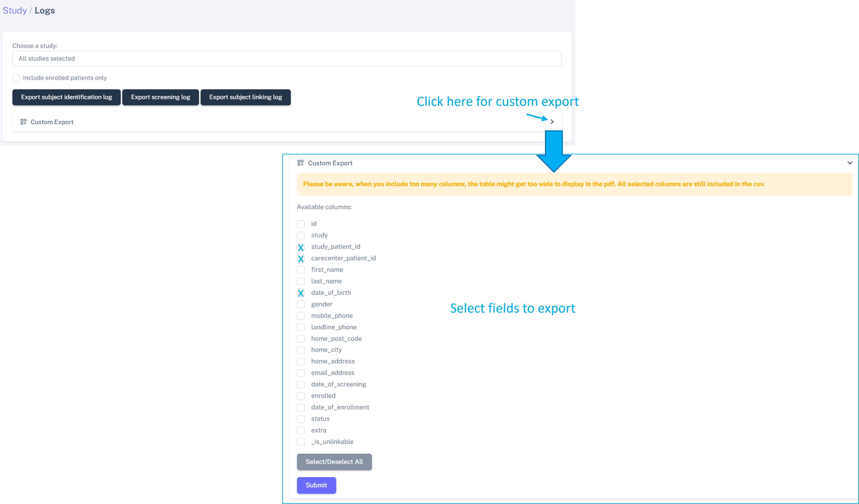This screenshot has height=504, width=859.
Task: Check the date_of_enrollment column
Action: click(x=301, y=407)
